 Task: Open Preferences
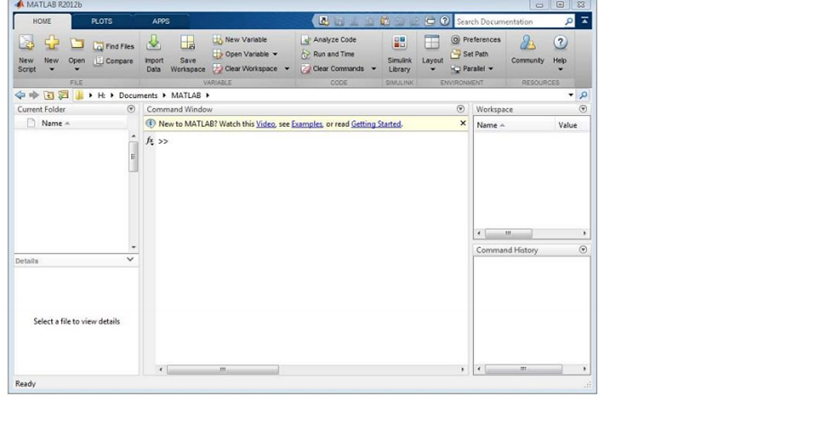pyautogui.click(x=475, y=40)
